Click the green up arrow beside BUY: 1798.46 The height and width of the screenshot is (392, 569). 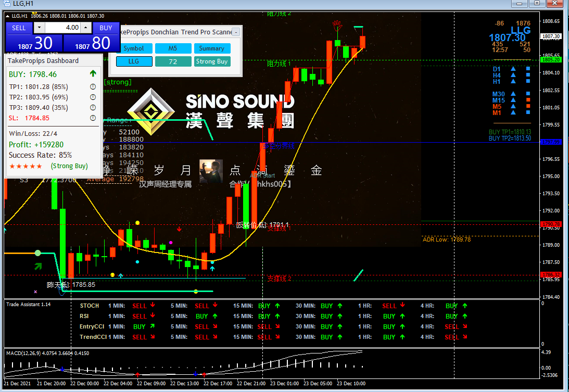coord(93,74)
